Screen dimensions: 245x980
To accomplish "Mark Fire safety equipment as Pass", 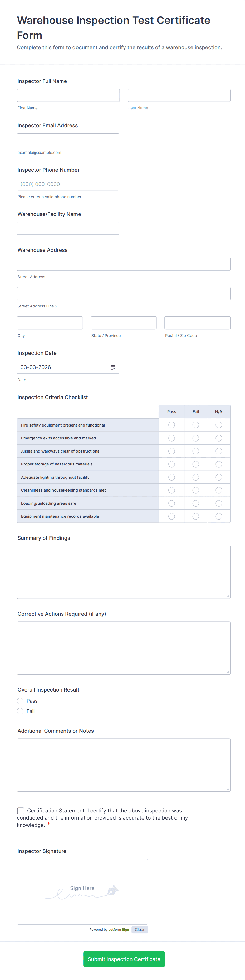I will coord(171,425).
